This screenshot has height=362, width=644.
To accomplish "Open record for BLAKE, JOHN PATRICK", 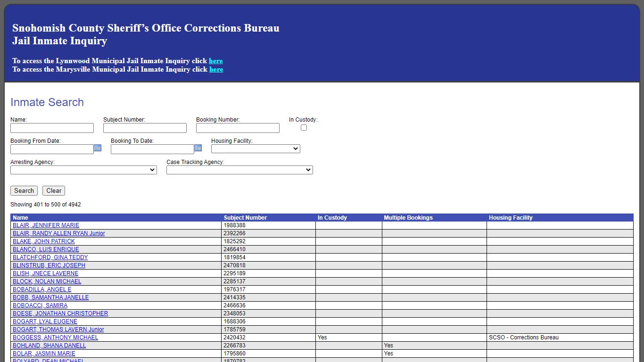I will (x=44, y=241).
